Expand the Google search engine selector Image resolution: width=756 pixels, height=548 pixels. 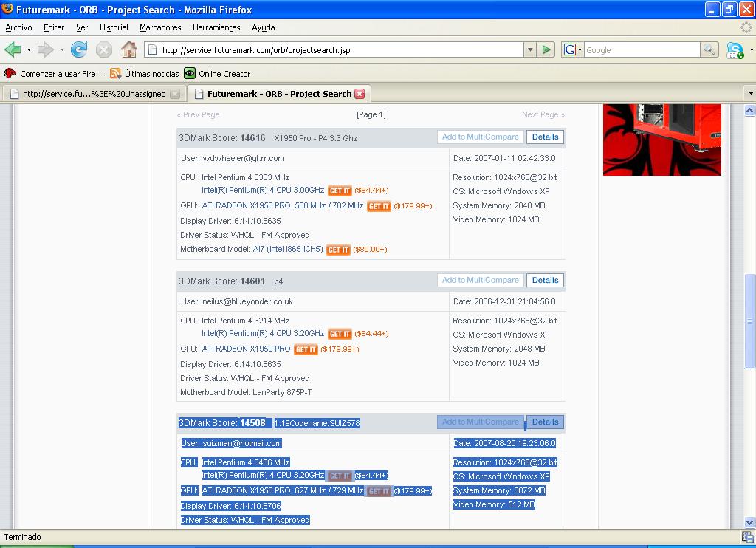pyautogui.click(x=573, y=50)
